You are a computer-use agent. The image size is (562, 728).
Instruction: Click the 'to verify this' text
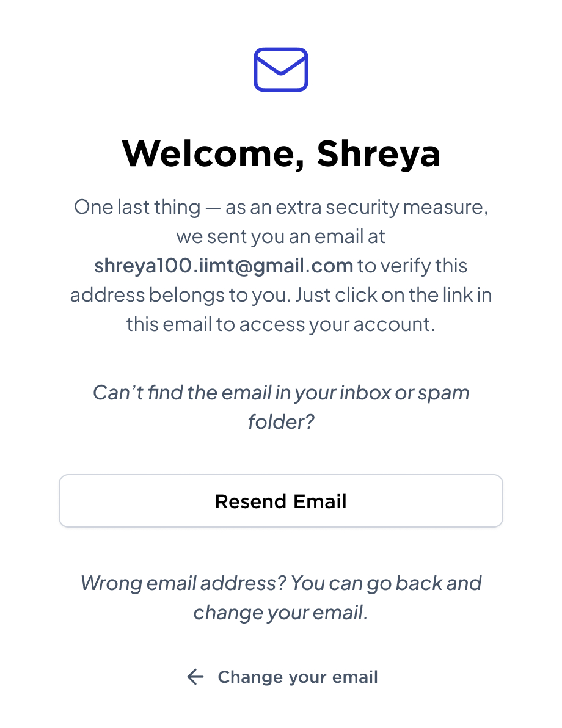tap(412, 266)
